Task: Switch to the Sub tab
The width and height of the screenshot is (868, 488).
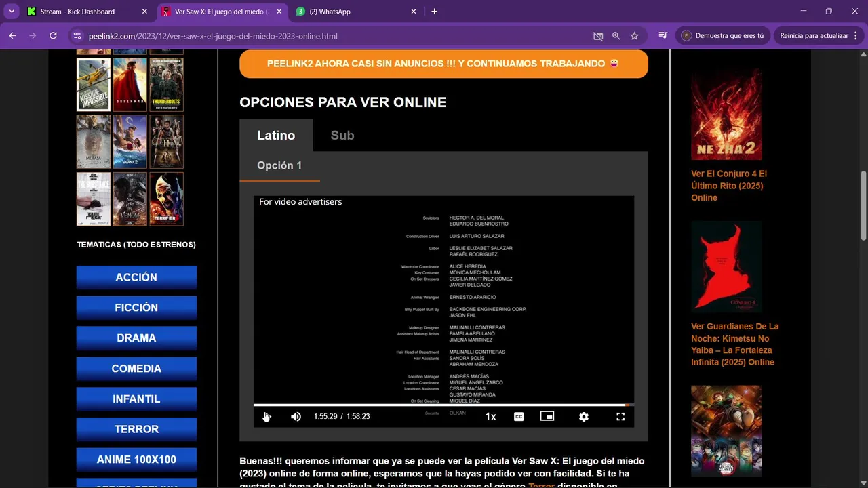Action: (x=342, y=136)
